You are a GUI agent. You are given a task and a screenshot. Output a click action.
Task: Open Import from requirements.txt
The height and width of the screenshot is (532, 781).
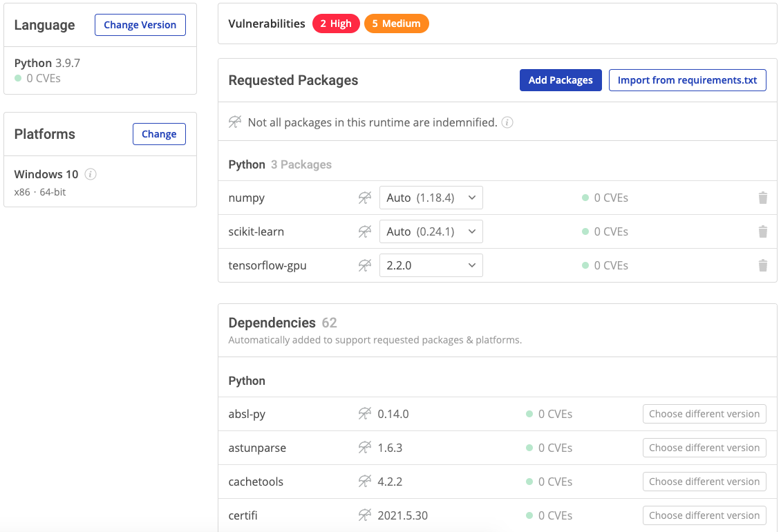pyautogui.click(x=687, y=80)
